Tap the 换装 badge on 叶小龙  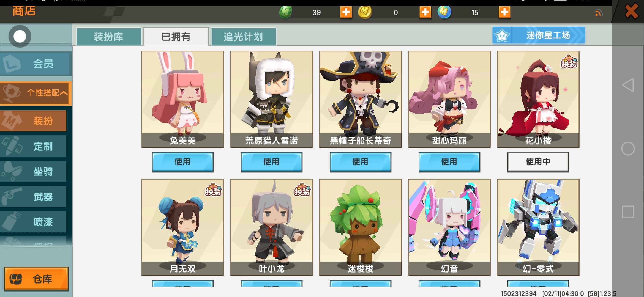point(302,190)
